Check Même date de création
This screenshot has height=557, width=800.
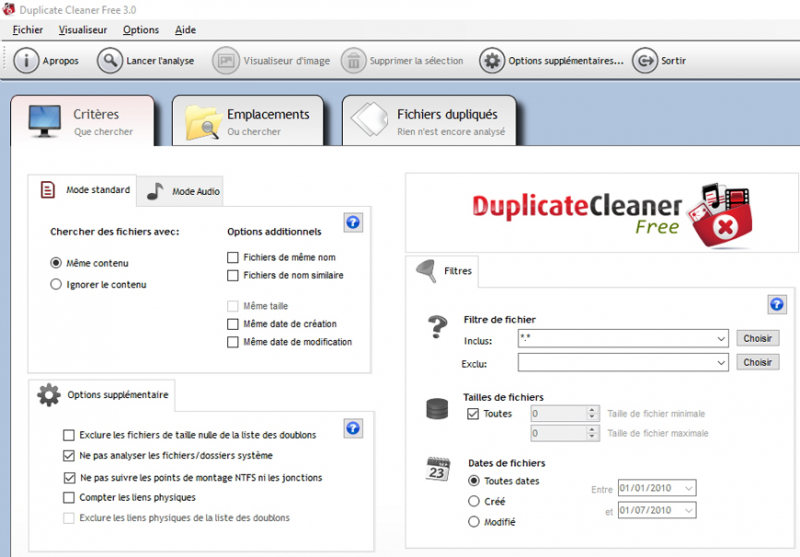[x=233, y=324]
